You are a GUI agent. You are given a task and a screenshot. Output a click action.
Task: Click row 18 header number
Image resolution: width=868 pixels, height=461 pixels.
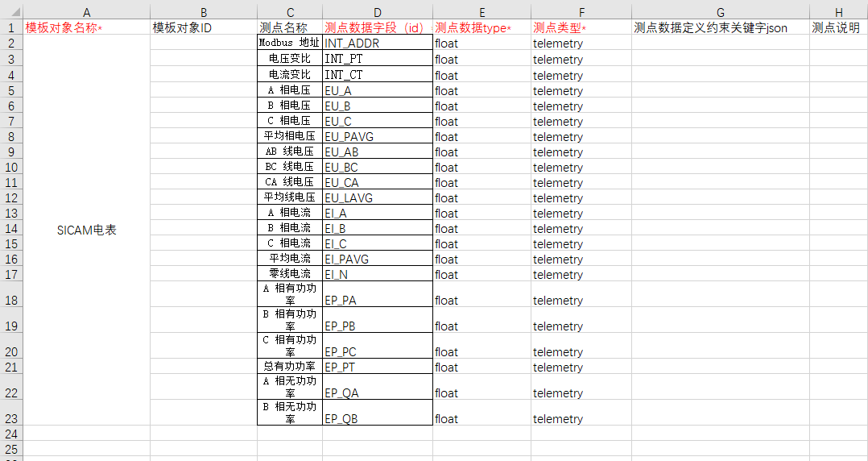11,300
